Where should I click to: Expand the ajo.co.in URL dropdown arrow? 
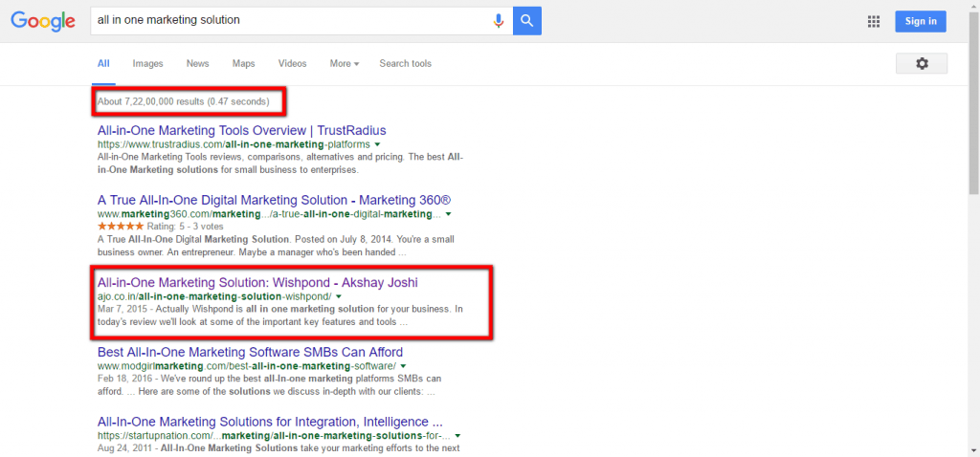click(339, 297)
